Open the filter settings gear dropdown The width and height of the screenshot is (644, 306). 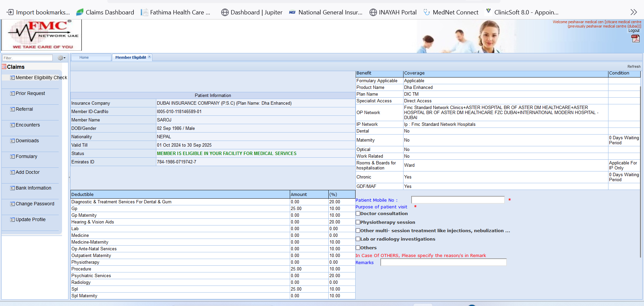coord(61,58)
